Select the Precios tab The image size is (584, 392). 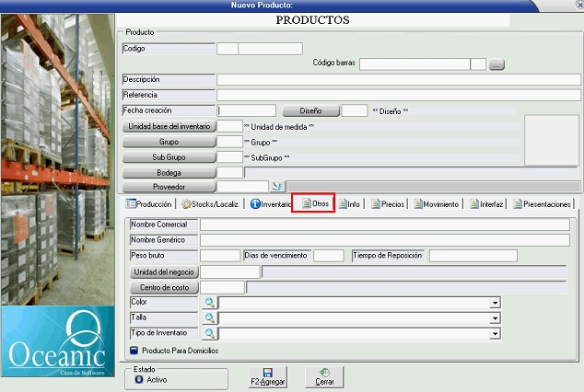click(x=389, y=204)
